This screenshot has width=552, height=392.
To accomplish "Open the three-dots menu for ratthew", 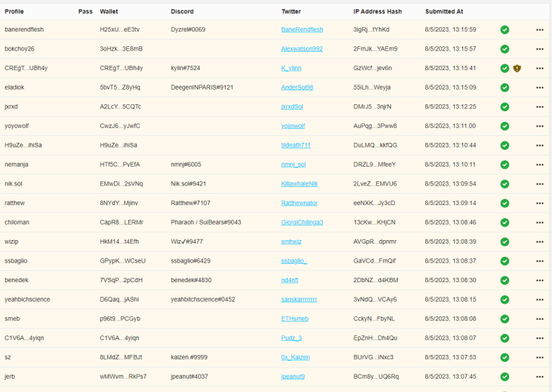I will click(x=539, y=204).
